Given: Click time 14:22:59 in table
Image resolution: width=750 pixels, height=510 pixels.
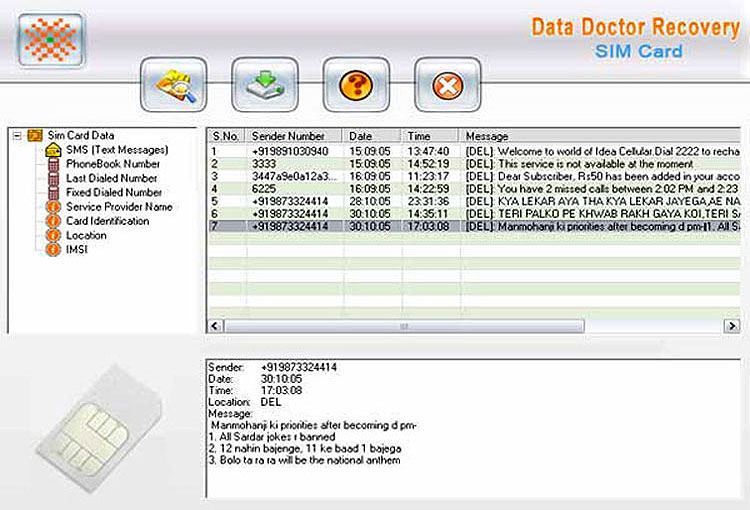Looking at the screenshot, I should [x=428, y=189].
